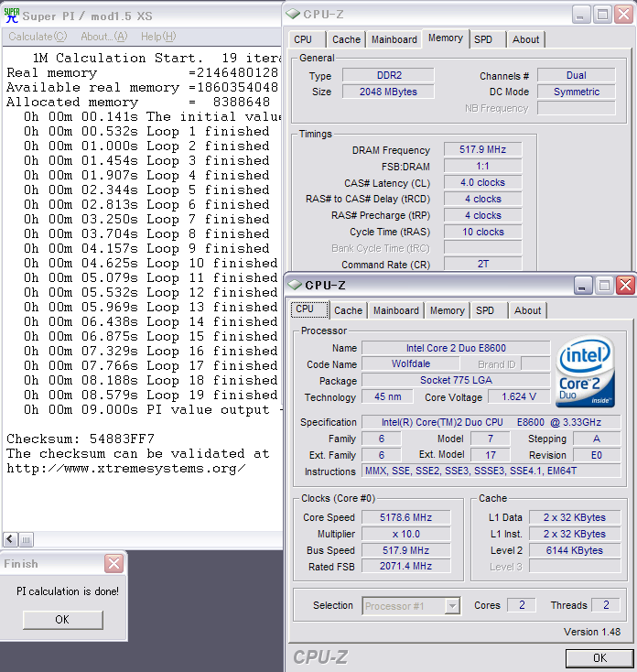Open the Processor #1 selection dropdown
Image resolution: width=637 pixels, height=672 pixels.
pos(451,606)
